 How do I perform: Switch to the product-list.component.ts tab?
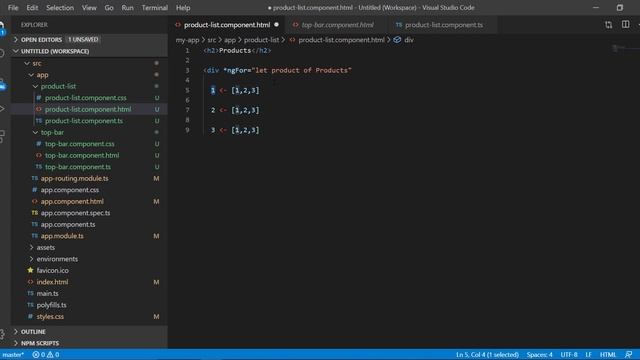click(x=444, y=25)
